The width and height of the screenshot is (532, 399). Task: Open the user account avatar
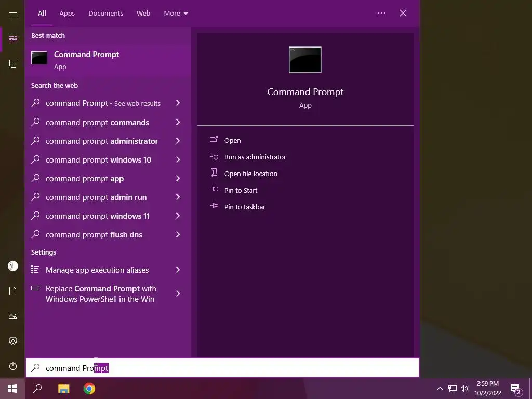(13, 266)
